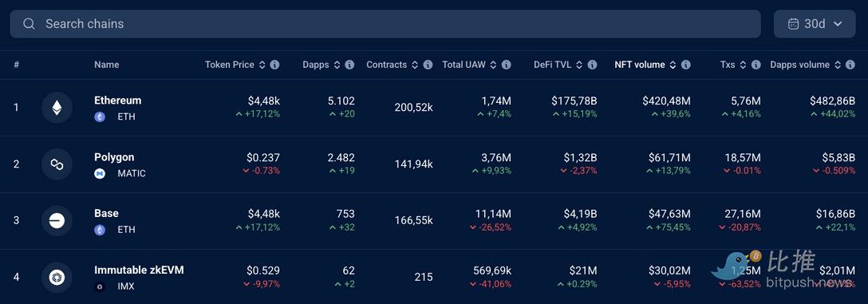Open the 30d time range dropdown

(815, 24)
